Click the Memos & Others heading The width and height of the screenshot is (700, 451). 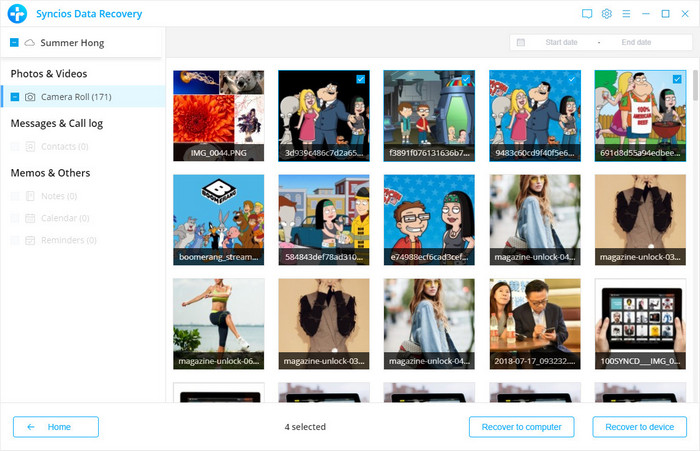point(50,173)
